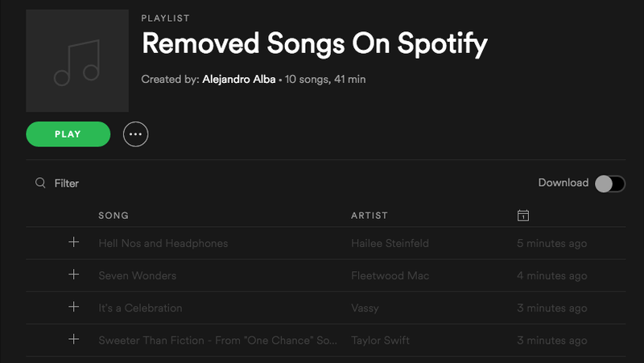Add Hell Nos and Headphones with plus icon

73,241
